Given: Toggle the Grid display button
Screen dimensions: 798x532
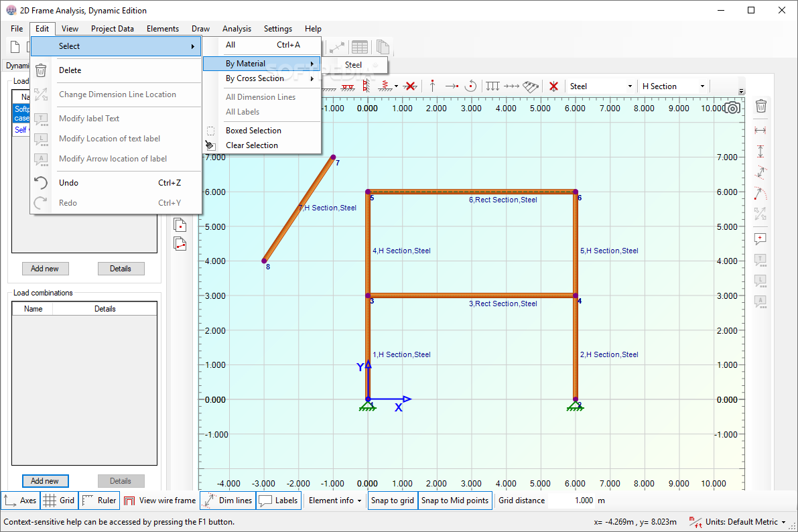Looking at the screenshot, I should point(59,501).
